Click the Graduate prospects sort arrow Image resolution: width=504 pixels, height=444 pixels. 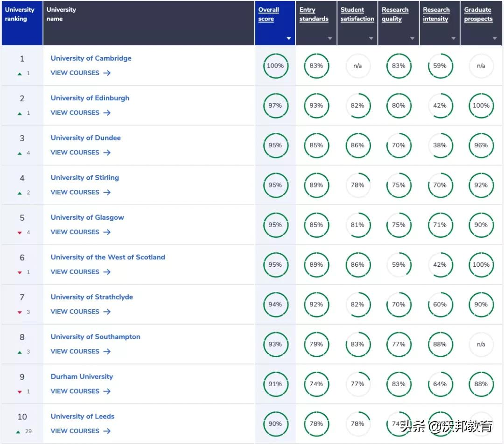[x=495, y=38]
